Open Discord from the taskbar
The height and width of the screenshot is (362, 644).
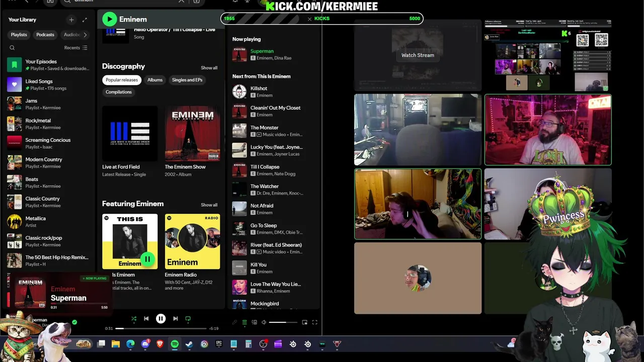145,344
